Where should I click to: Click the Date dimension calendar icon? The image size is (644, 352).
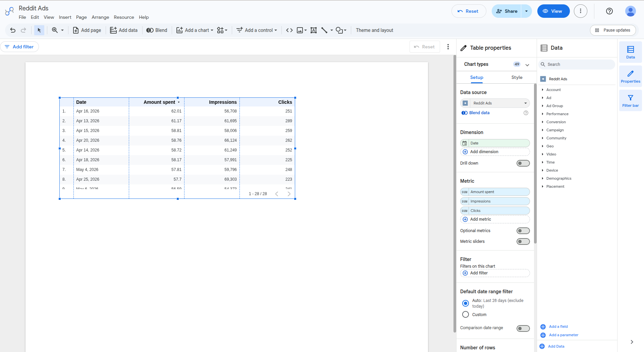465,143
